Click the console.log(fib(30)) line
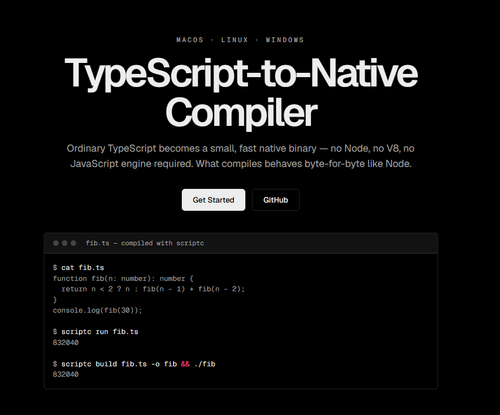This screenshot has height=415, width=500. (97, 310)
